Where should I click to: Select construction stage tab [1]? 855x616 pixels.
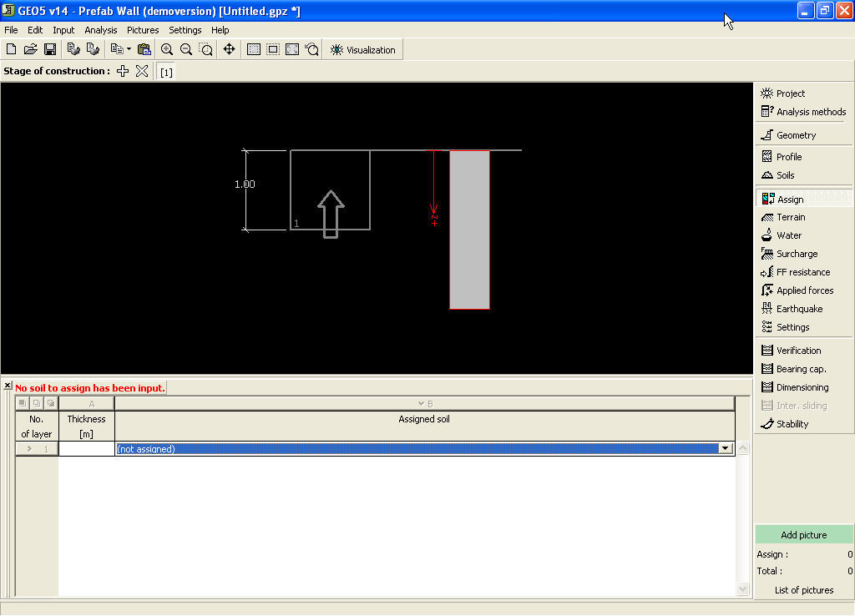[x=166, y=72]
